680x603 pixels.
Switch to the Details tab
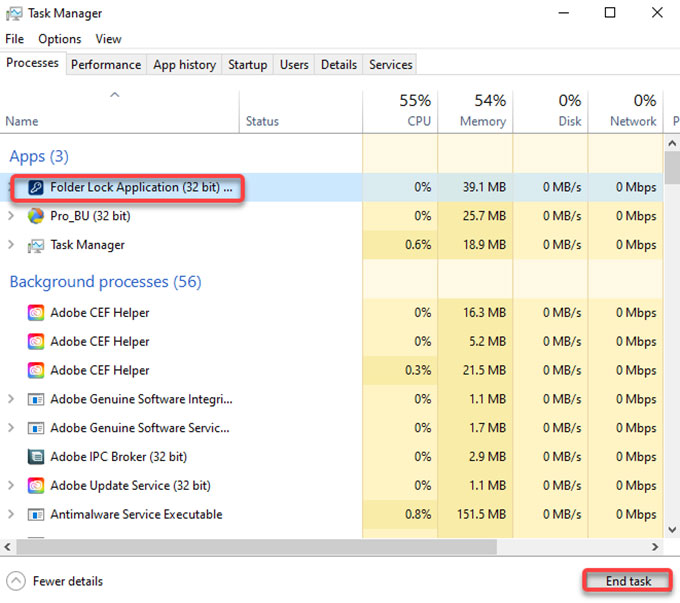(x=339, y=65)
